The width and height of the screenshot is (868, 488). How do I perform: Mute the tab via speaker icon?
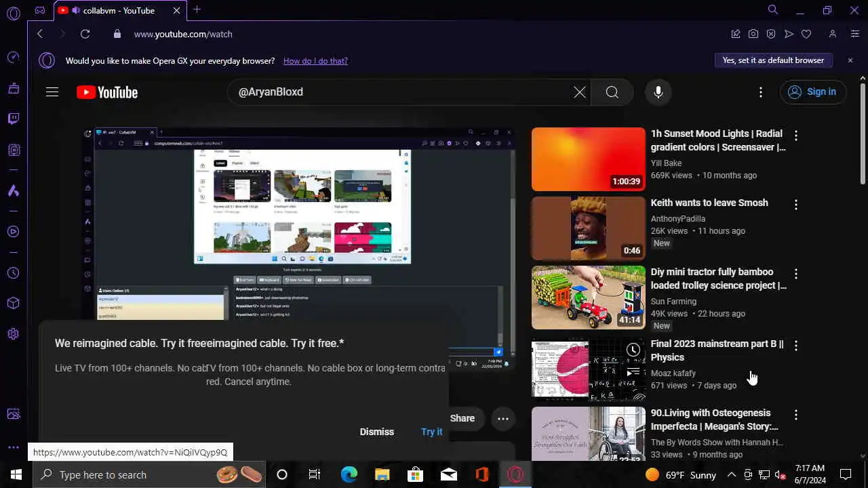75,10
